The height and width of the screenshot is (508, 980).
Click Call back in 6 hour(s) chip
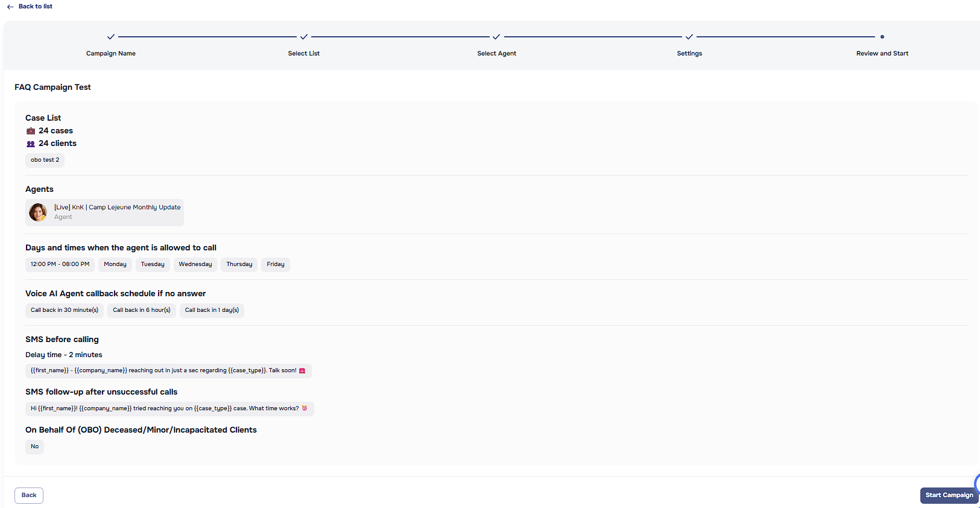tap(142, 310)
